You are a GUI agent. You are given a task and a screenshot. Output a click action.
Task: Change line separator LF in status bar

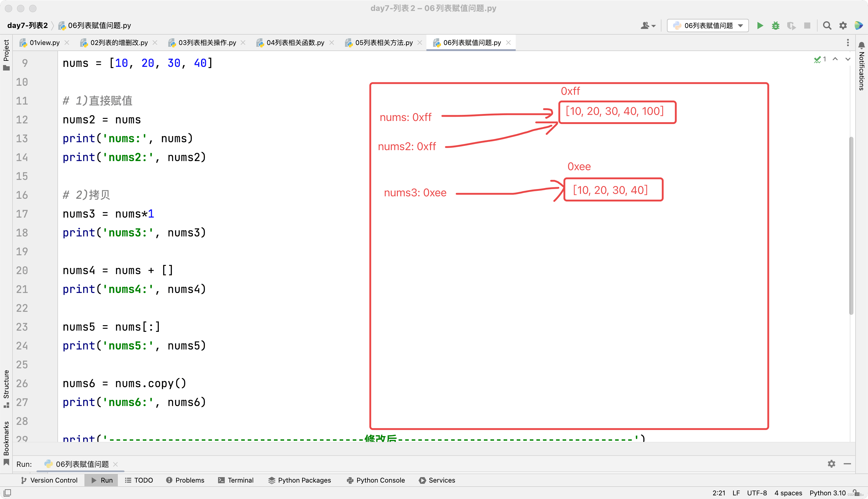[x=736, y=493]
